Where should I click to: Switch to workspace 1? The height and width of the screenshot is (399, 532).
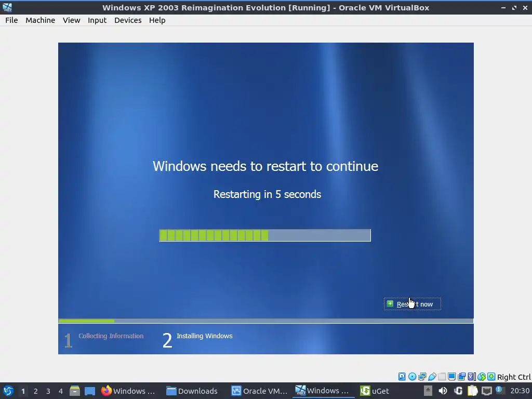coord(23,391)
